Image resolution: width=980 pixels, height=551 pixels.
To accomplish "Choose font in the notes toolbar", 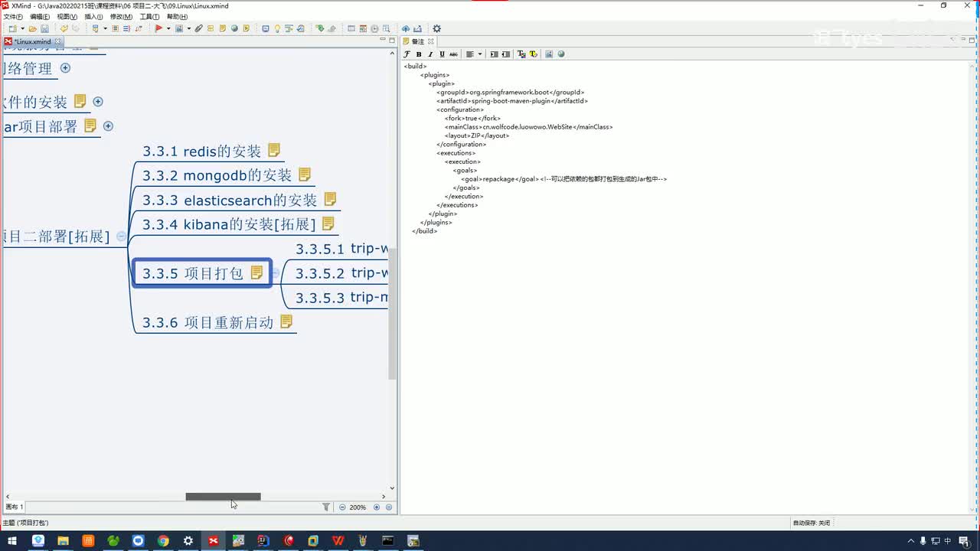I will (407, 54).
